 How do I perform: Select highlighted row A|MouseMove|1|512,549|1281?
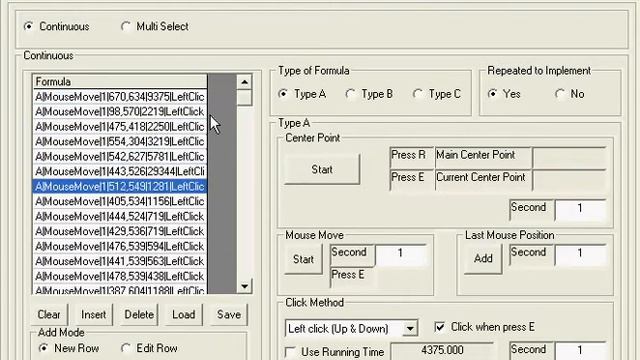[120, 187]
